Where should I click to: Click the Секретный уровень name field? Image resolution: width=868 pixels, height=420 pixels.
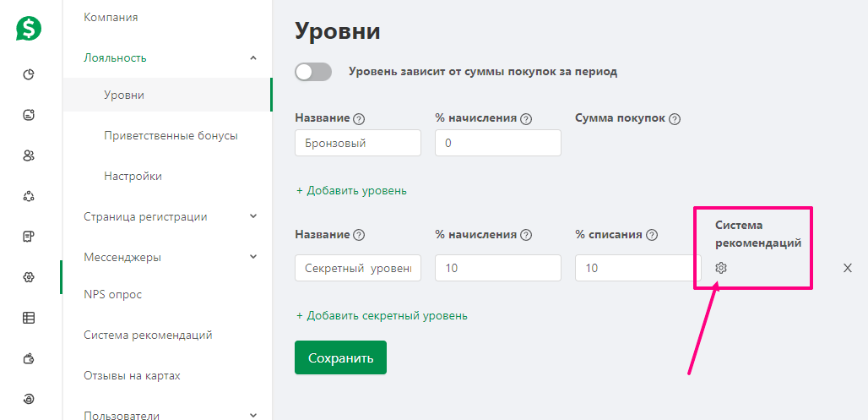point(358,268)
